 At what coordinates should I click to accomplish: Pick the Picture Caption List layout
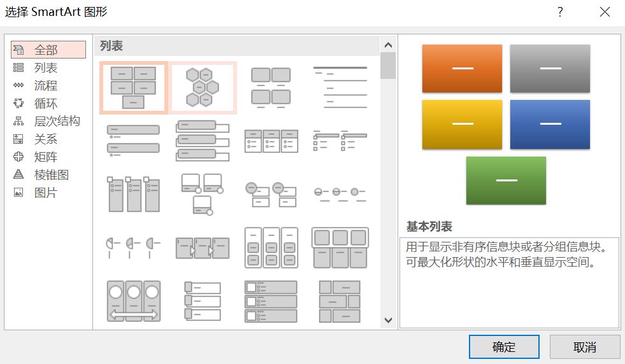[x=271, y=88]
